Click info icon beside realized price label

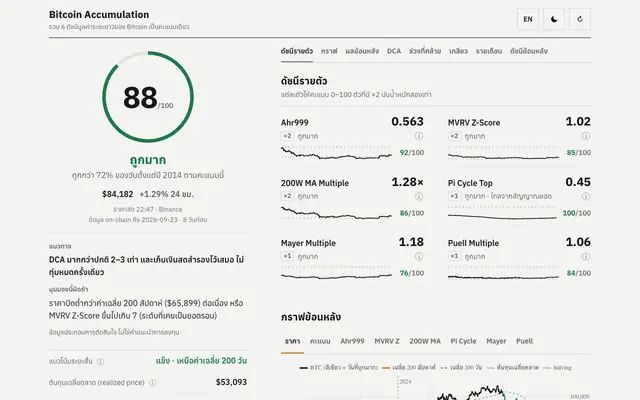tap(153, 383)
